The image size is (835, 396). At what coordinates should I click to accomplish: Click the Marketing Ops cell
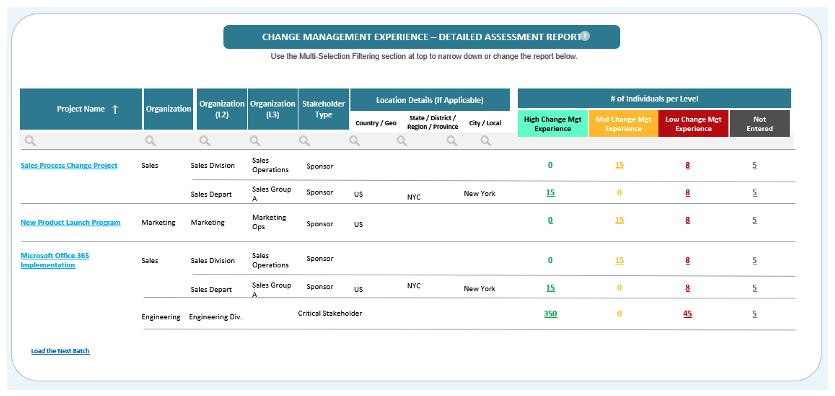tap(269, 222)
